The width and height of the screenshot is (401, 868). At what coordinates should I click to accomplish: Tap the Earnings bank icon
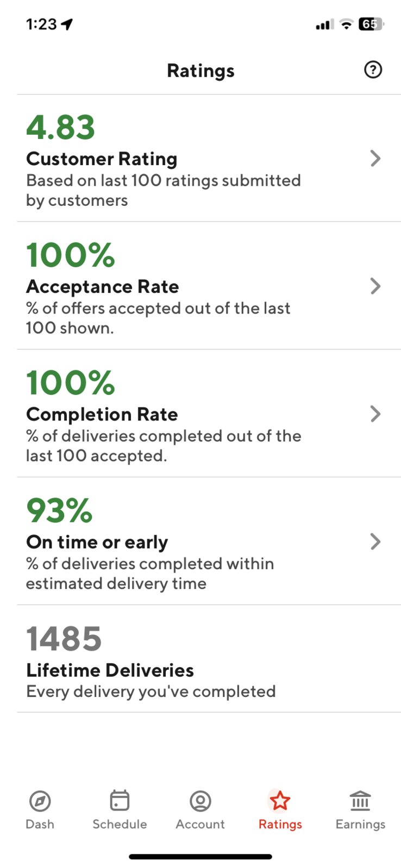360,801
